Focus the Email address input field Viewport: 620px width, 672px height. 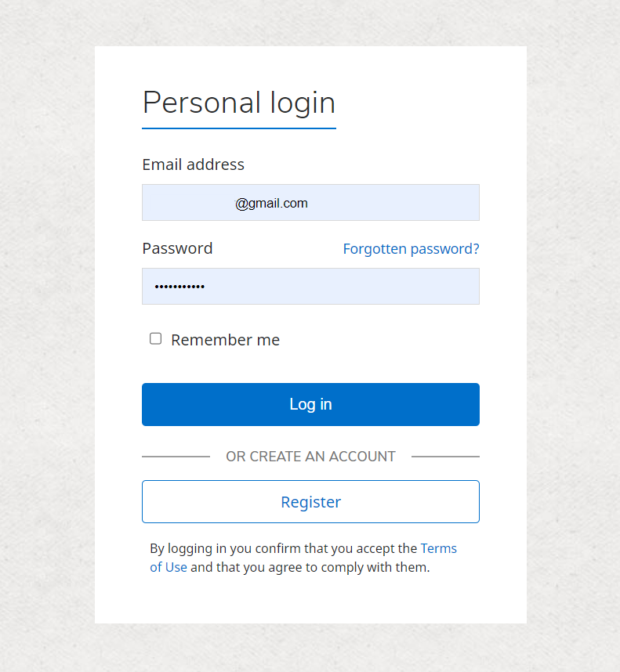point(310,203)
